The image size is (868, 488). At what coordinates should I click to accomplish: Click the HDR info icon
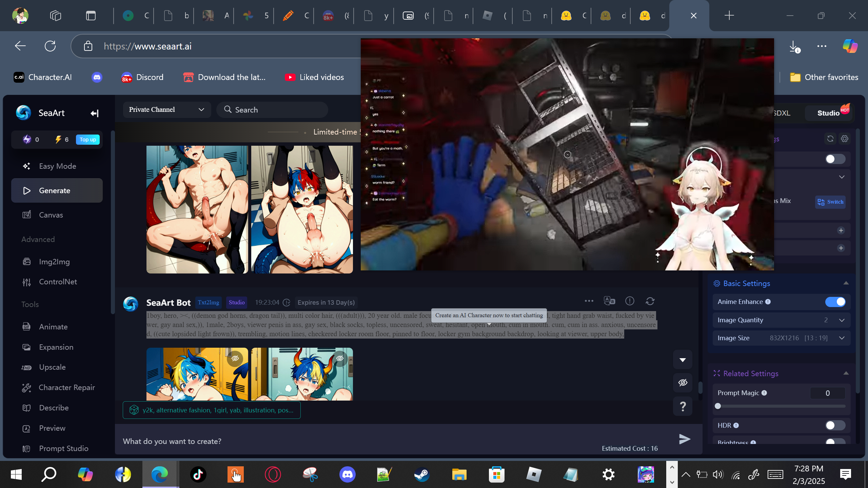pyautogui.click(x=736, y=425)
